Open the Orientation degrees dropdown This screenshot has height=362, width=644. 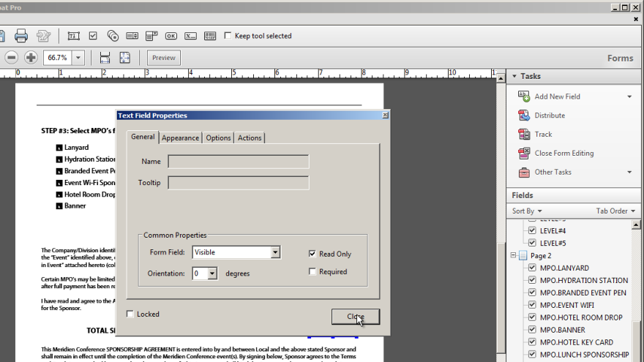[x=212, y=274]
